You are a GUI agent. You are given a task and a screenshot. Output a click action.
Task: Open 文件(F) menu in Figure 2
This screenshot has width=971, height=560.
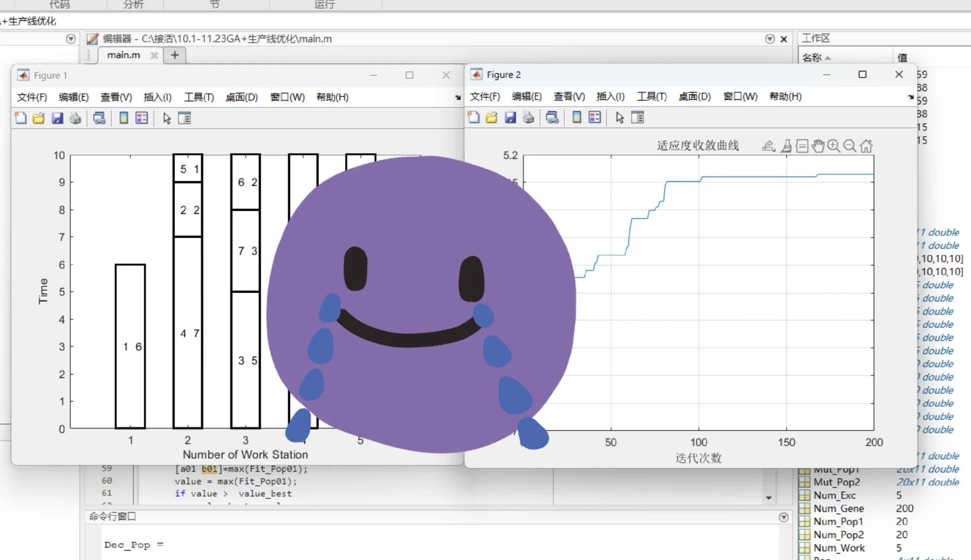[x=485, y=96]
